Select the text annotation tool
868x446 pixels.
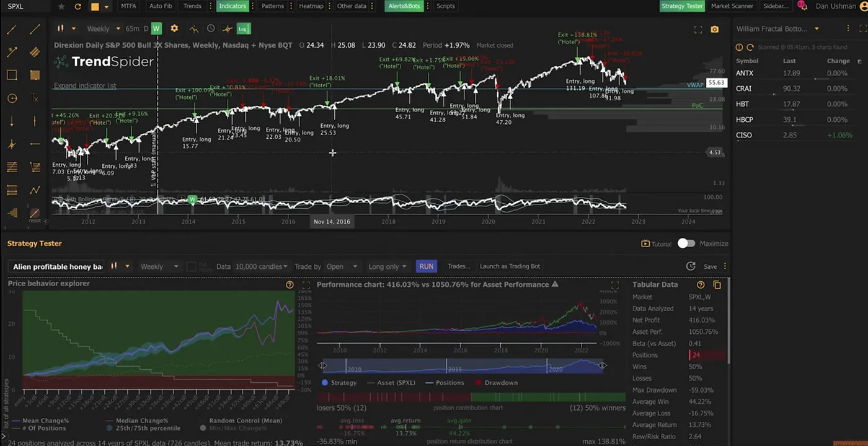[35, 98]
